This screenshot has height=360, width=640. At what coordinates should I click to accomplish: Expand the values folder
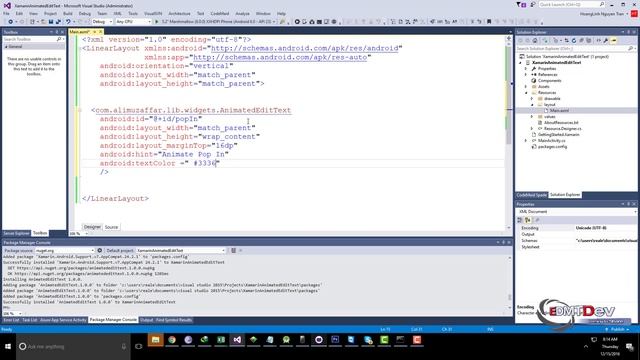point(532,117)
